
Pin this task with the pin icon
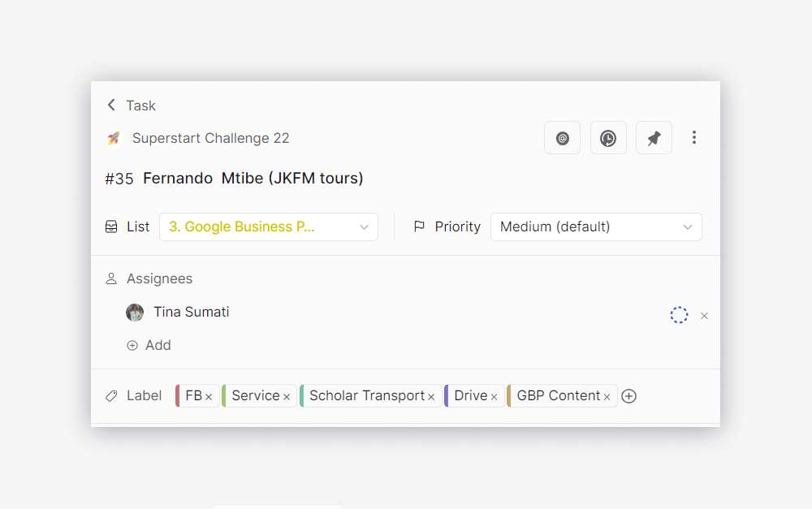pyautogui.click(x=654, y=138)
